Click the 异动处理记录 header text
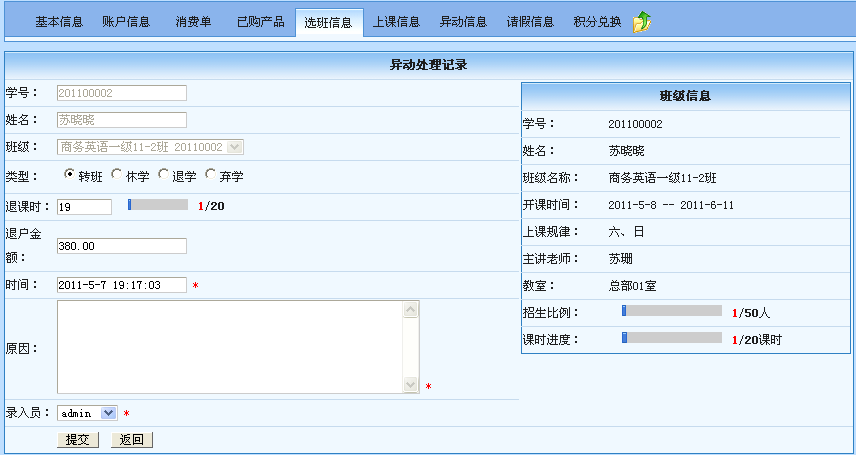Image resolution: width=856 pixels, height=455 pixels. (x=428, y=65)
